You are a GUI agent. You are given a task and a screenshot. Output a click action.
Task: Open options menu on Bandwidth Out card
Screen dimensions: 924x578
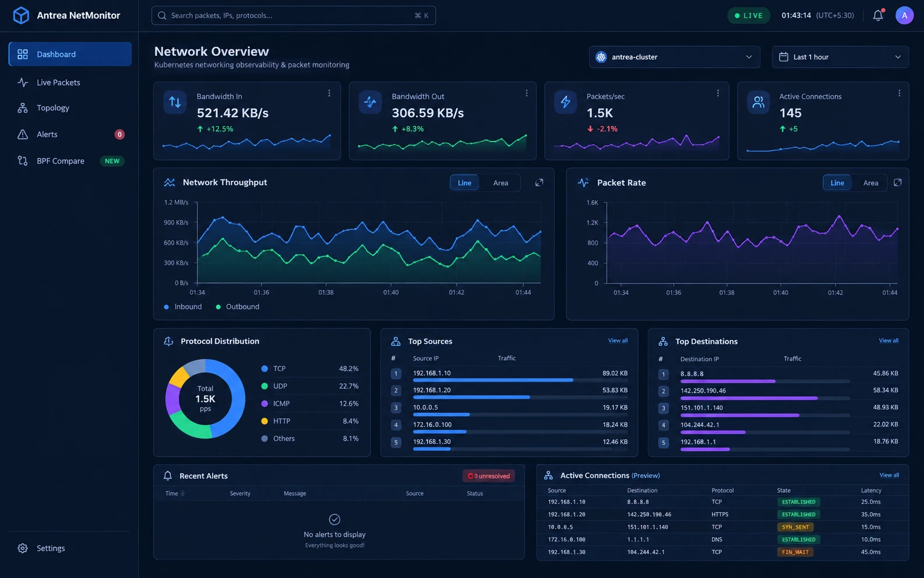point(527,93)
